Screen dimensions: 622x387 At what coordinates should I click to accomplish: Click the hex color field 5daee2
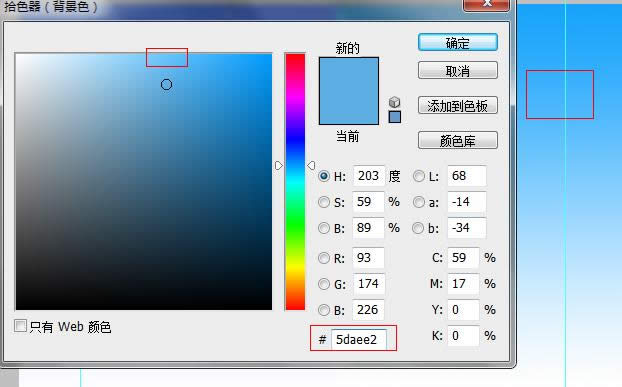(x=359, y=339)
